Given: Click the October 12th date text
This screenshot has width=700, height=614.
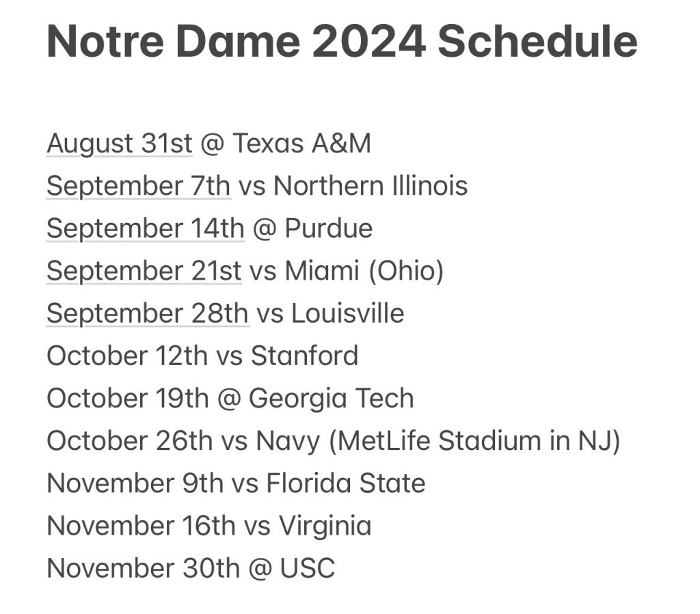Looking at the screenshot, I should (126, 356).
